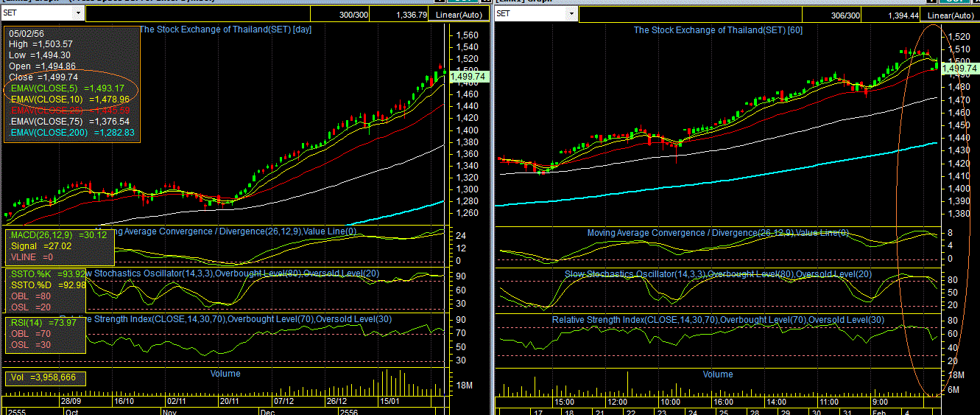Screen dimensions: 980x415
Task: Click OSL =30 under the RSI readout
Action: [x=29, y=345]
